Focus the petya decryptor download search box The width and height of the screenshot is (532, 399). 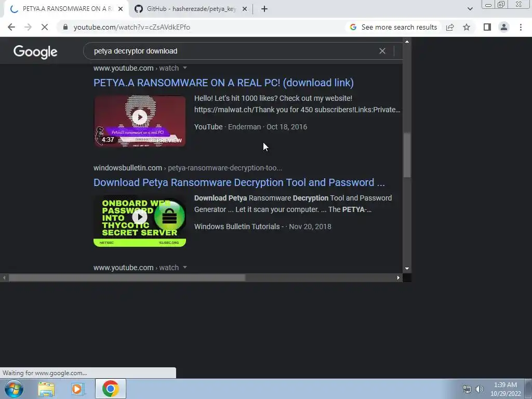231,51
